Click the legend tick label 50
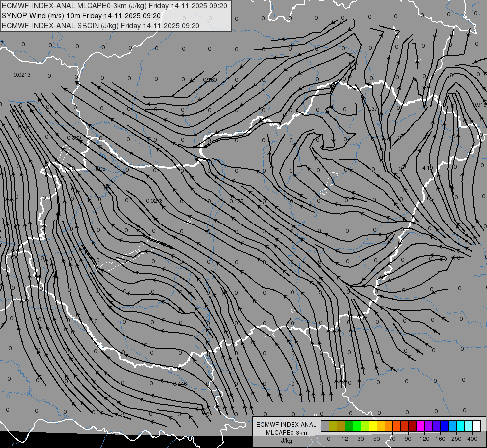Viewport: 487px width, 448px height. [377, 439]
